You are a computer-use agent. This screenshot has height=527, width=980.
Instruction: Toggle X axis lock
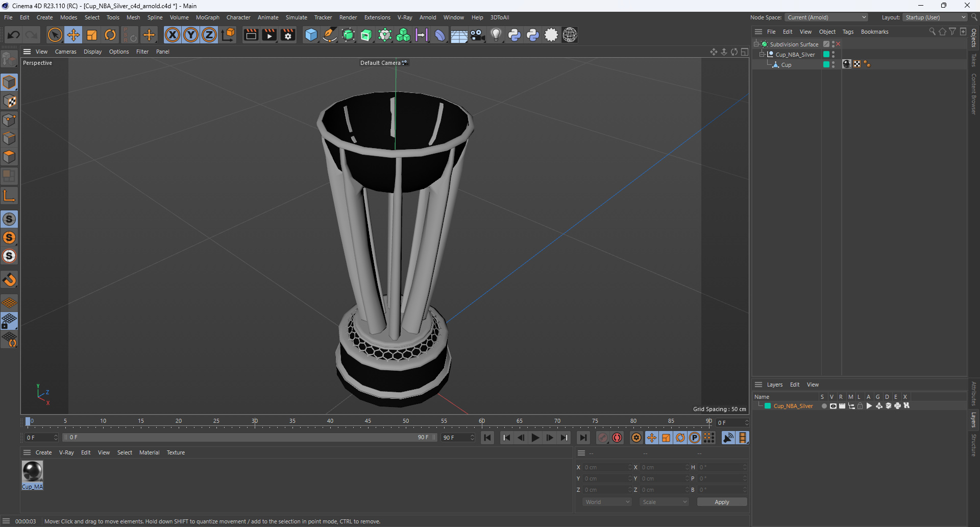pyautogui.click(x=173, y=35)
